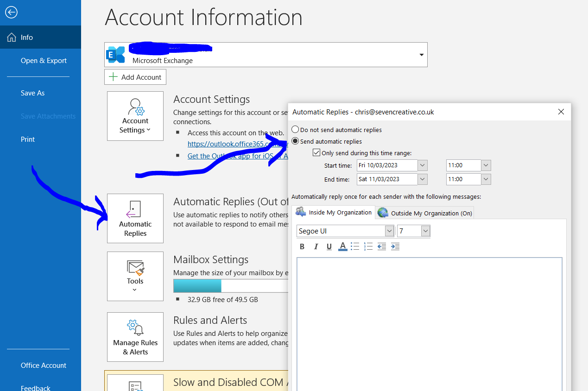Image resolution: width=588 pixels, height=391 pixels.
Task: Click the Account Settings heading
Action: (211, 99)
